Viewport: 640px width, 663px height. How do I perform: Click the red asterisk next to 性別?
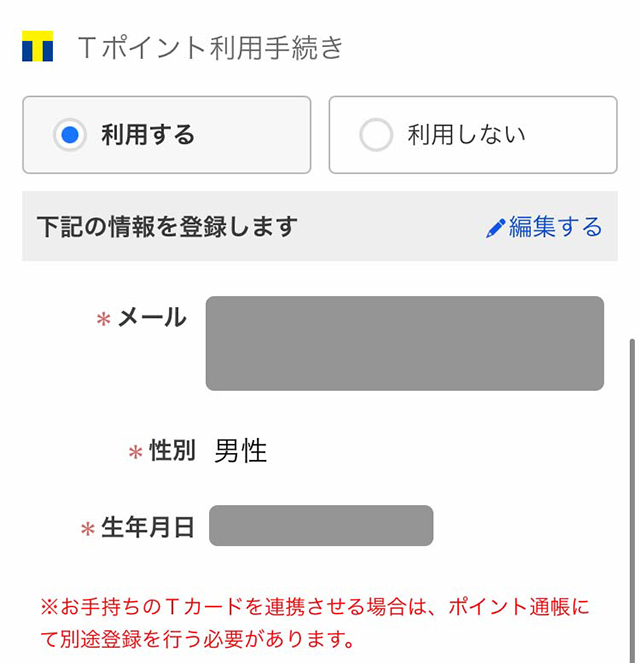[135, 452]
